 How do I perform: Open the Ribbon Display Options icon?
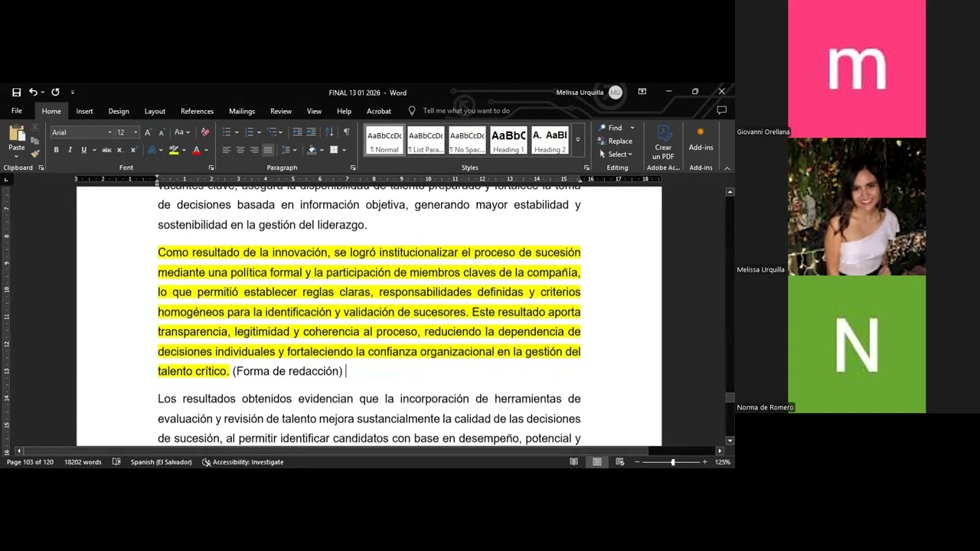[642, 92]
